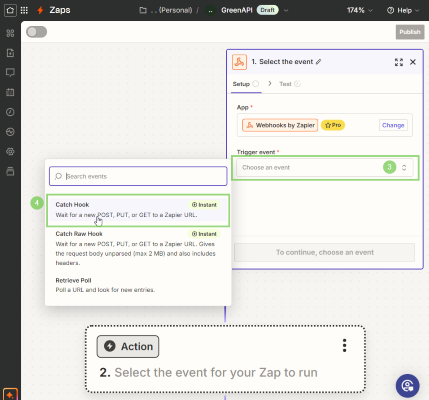429x400 pixels.
Task: Click the Search events field
Action: click(x=138, y=176)
